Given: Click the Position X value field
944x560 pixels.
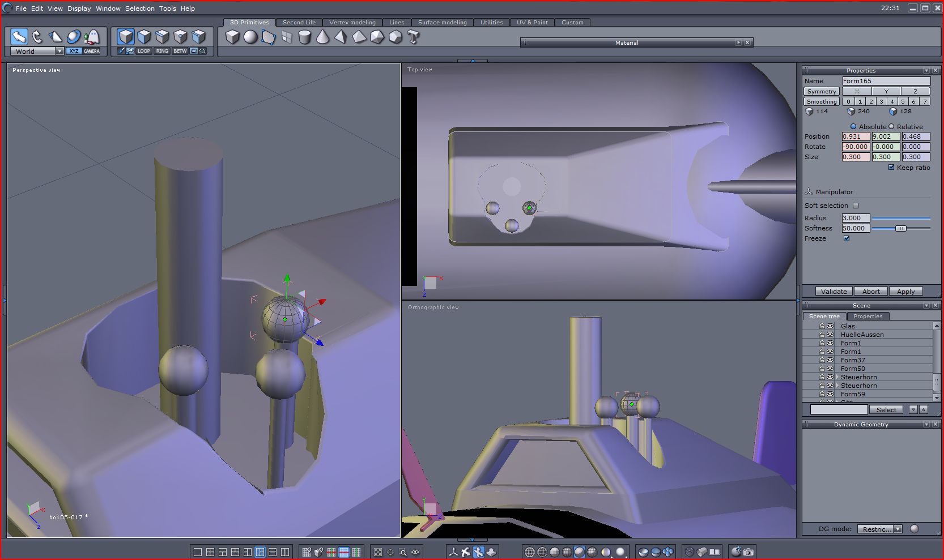Looking at the screenshot, I should click(x=856, y=136).
